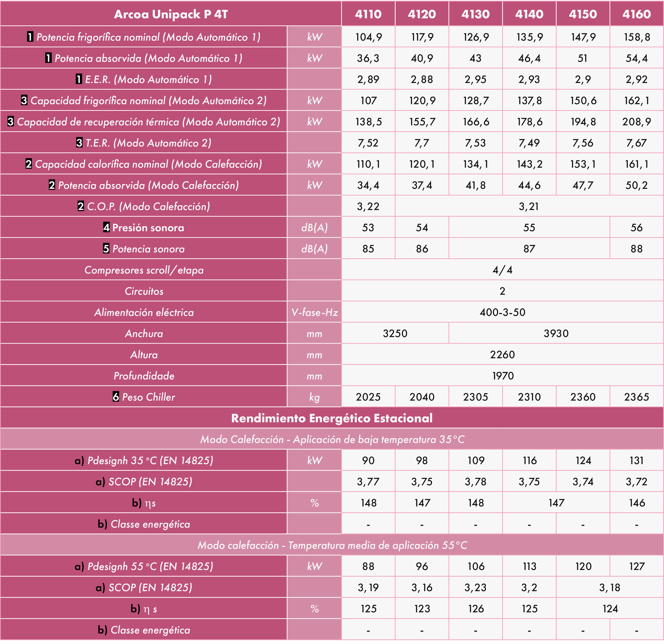664x644 pixels.
Task: Click the 3250 anchura value cell
Action: pos(395,334)
